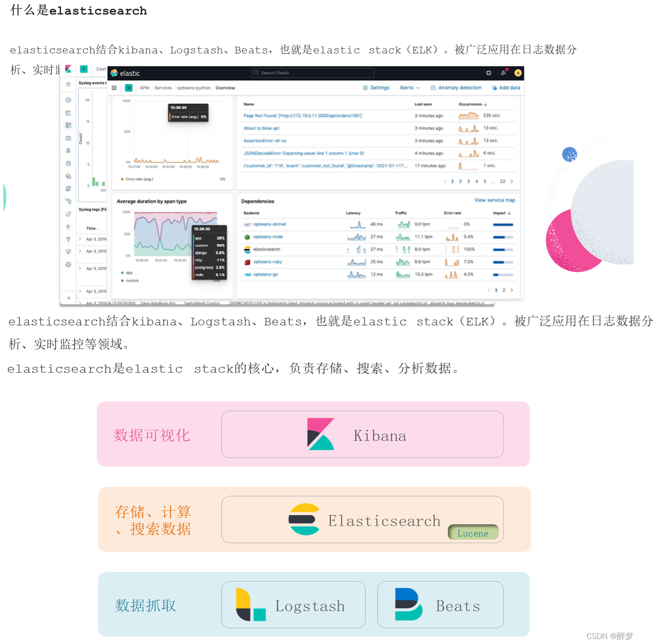665x644 pixels.
Task: Go to Services breadcrumb
Action: point(163,88)
